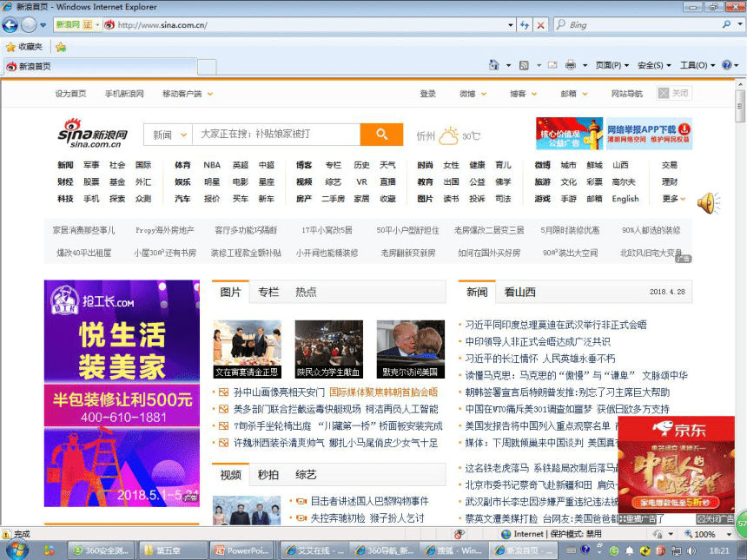The image size is (747, 560).
Task: Click the volume icon in system tray
Action: (691, 550)
